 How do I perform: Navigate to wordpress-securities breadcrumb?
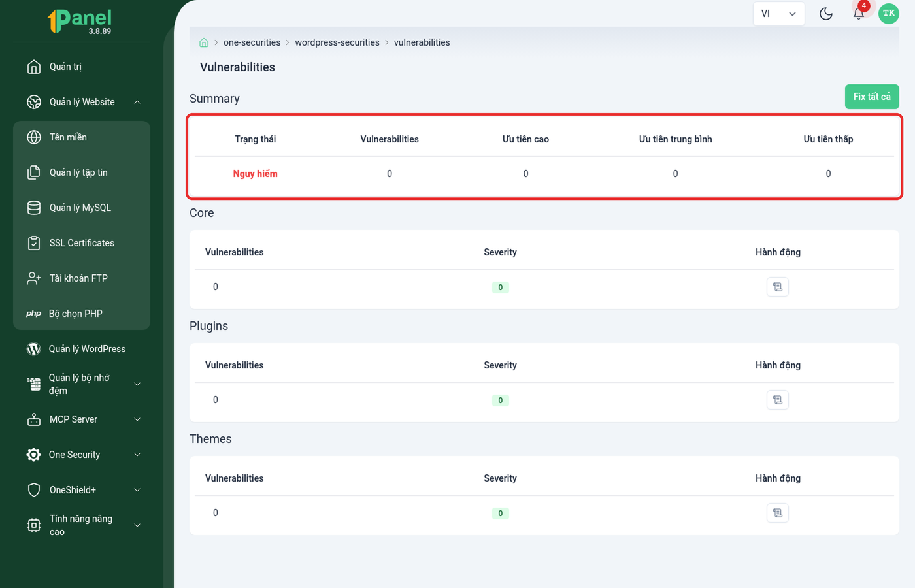click(x=337, y=42)
